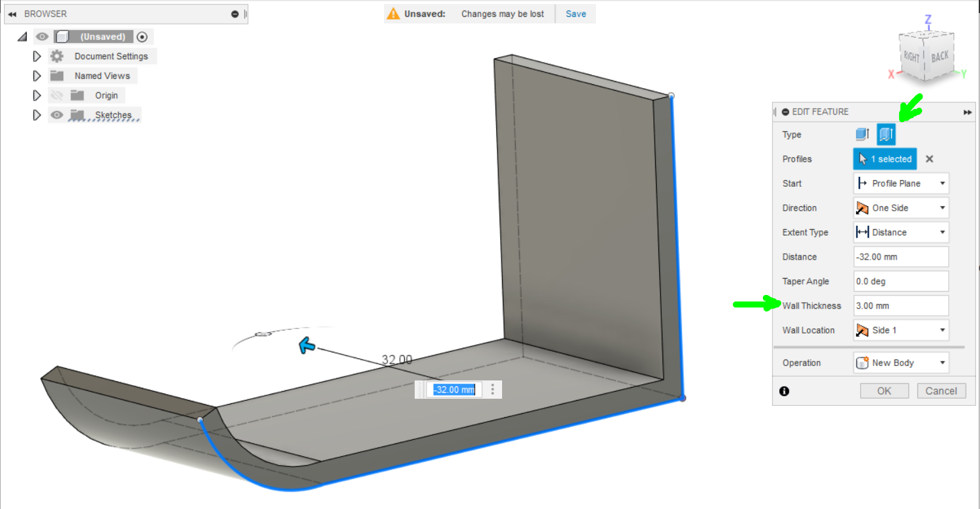This screenshot has height=509, width=980.
Task: Select the solid Extrude type icon
Action: pos(862,134)
